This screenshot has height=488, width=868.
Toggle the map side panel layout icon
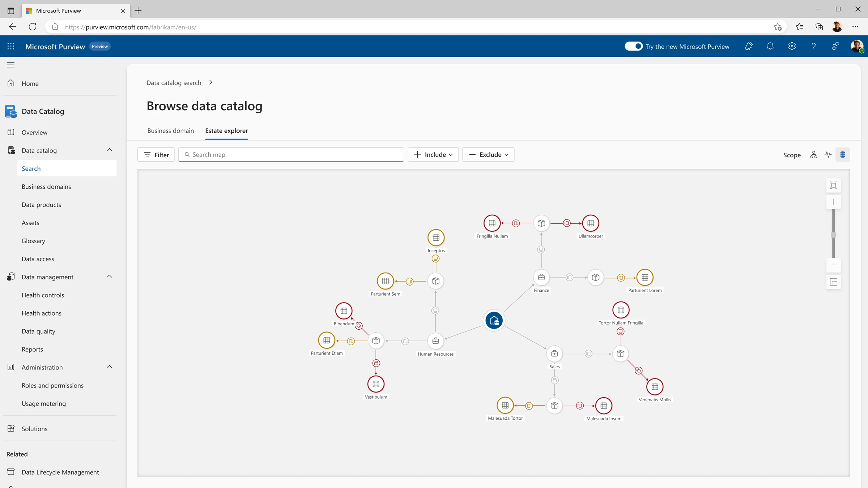tap(834, 282)
